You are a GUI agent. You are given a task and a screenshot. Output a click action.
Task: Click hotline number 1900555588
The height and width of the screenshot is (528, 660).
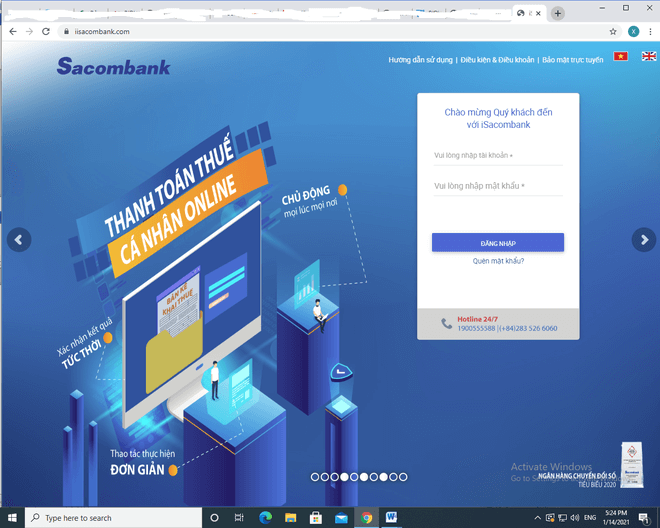[x=476, y=328]
